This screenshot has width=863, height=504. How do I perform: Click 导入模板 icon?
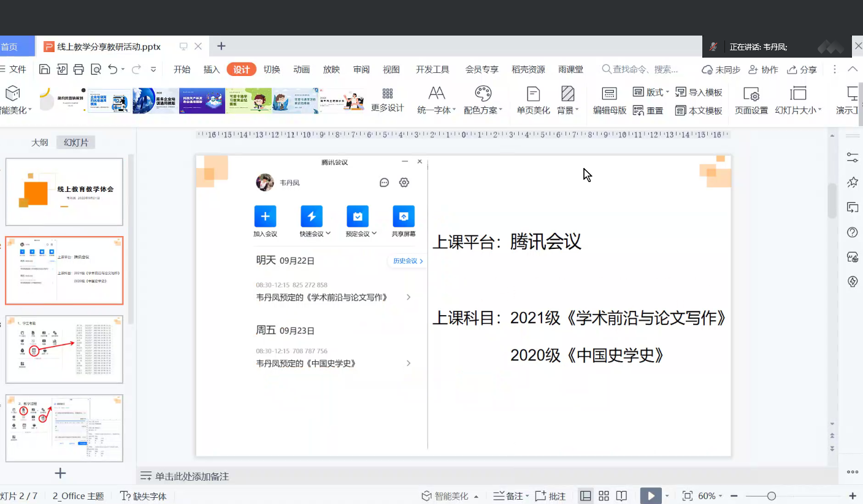680,92
